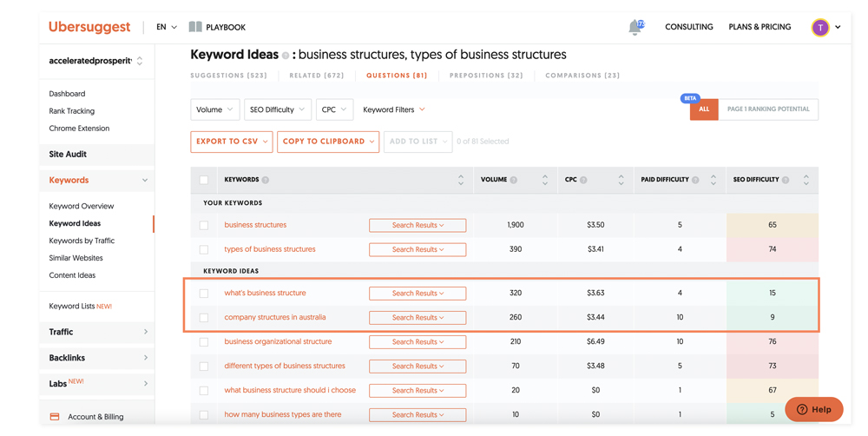Image resolution: width=868 pixels, height=436 pixels.
Task: Click the Volume column info icon
Action: click(514, 180)
